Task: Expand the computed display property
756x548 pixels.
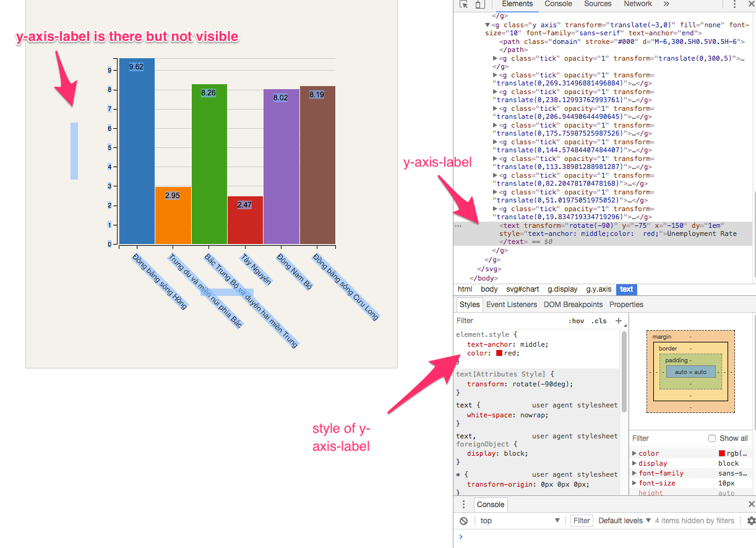Action: pyautogui.click(x=635, y=463)
